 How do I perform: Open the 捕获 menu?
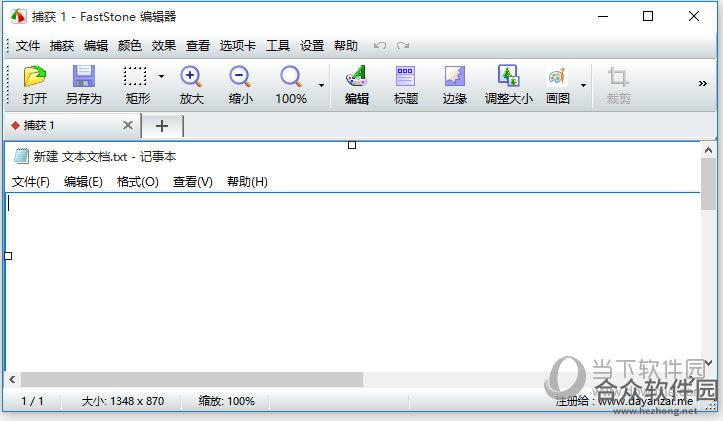[62, 46]
